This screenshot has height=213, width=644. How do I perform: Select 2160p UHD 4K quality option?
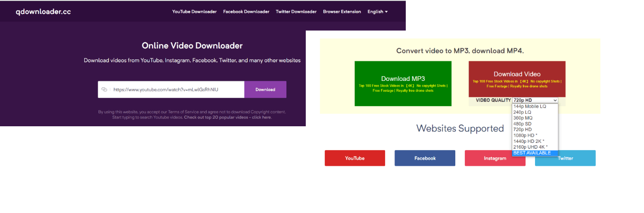pyautogui.click(x=535, y=147)
